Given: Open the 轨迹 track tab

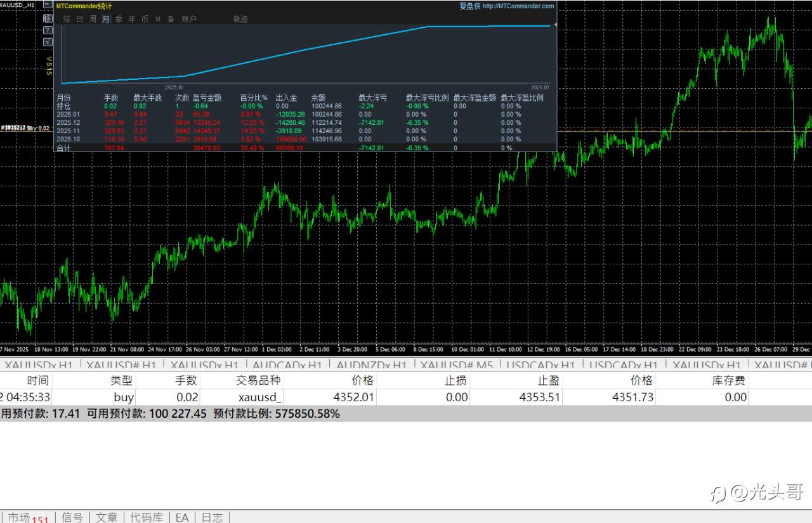Looking at the screenshot, I should 240,19.
